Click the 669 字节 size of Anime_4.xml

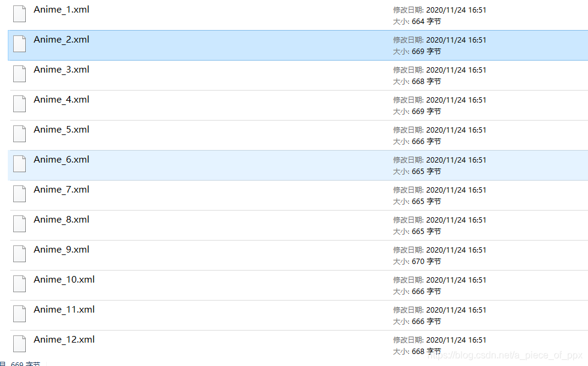coord(426,112)
